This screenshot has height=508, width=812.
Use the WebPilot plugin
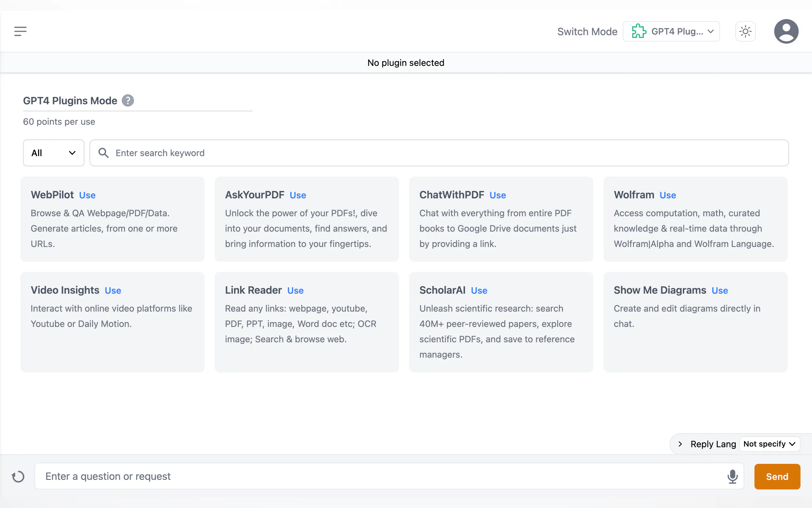pos(87,195)
